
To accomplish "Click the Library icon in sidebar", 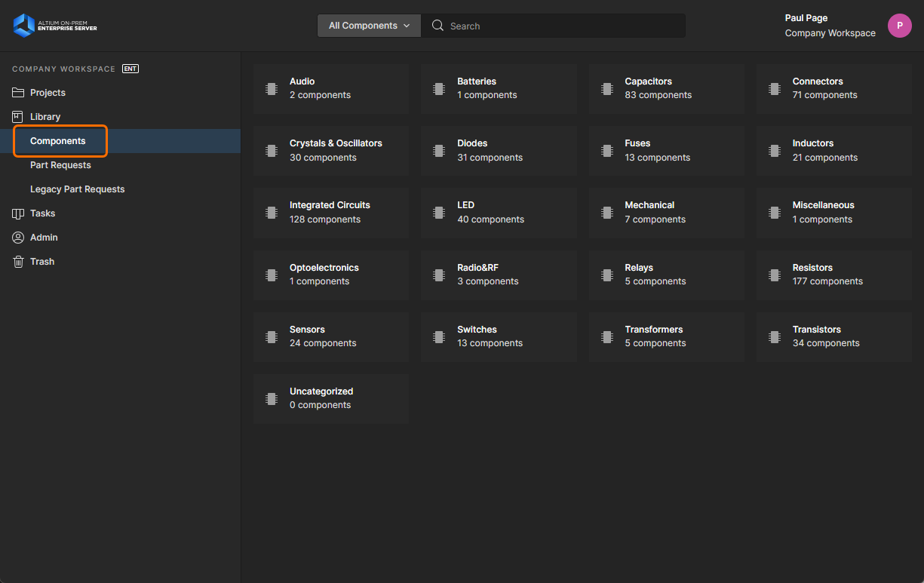I will 18,117.
